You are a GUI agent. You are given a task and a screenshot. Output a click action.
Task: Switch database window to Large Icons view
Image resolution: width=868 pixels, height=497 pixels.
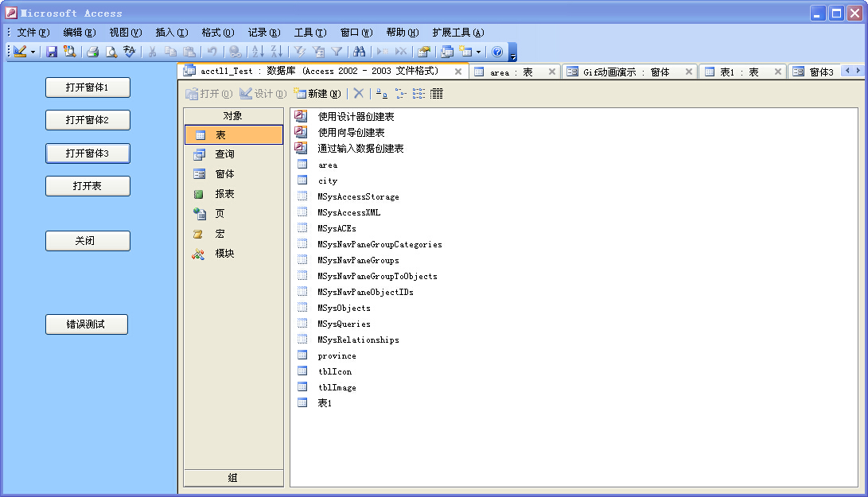(x=381, y=94)
